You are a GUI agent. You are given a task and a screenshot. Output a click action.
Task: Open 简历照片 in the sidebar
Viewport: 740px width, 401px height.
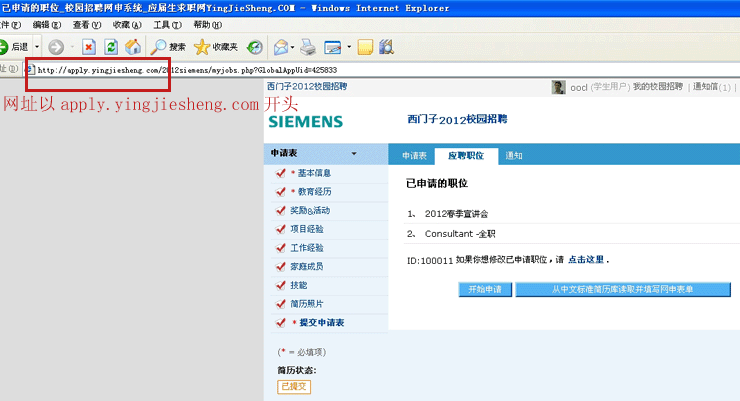[307, 304]
